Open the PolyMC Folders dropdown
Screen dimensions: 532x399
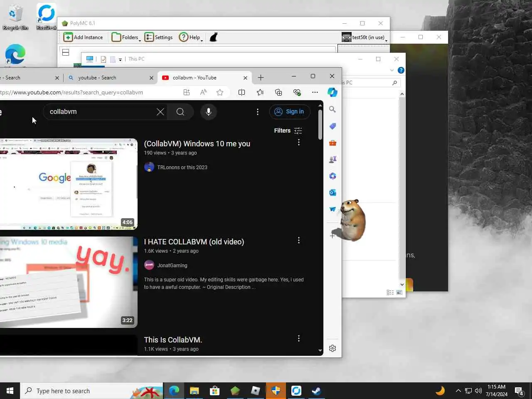(126, 37)
